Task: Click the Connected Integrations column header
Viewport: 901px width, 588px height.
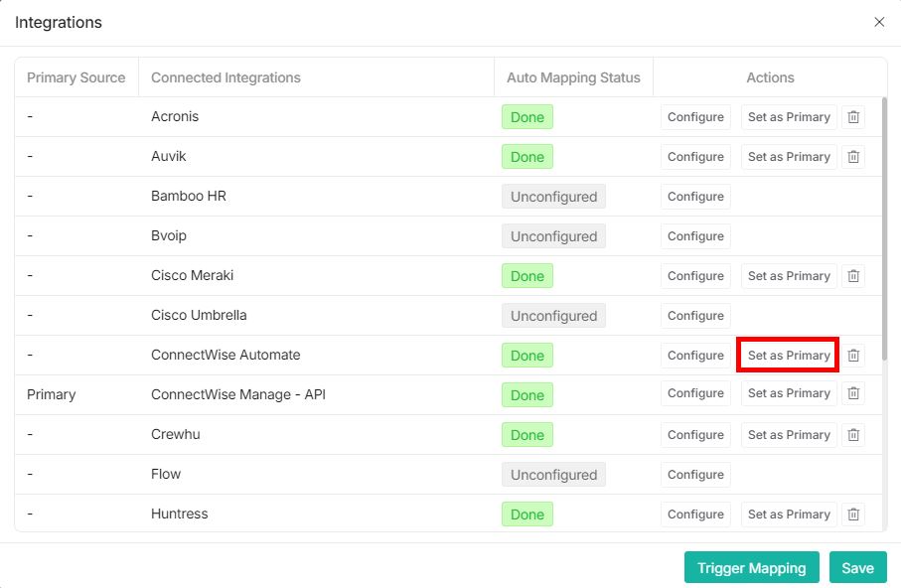Action: [x=225, y=77]
